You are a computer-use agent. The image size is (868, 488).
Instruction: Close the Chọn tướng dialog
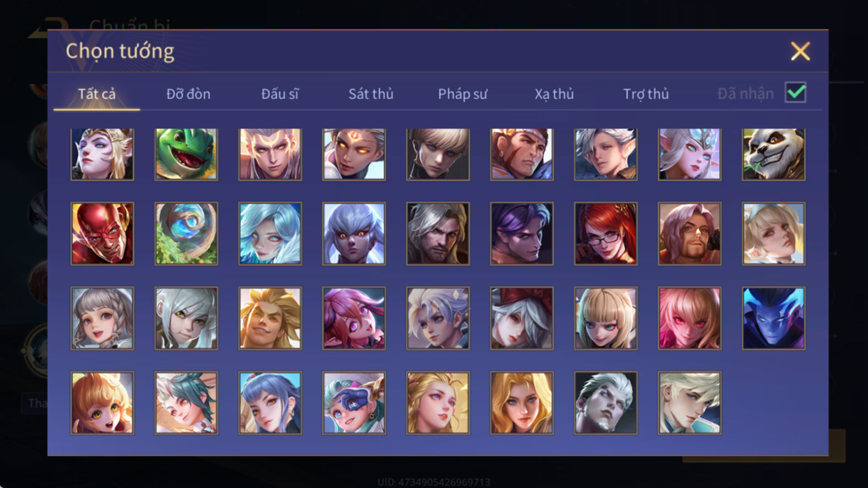800,51
